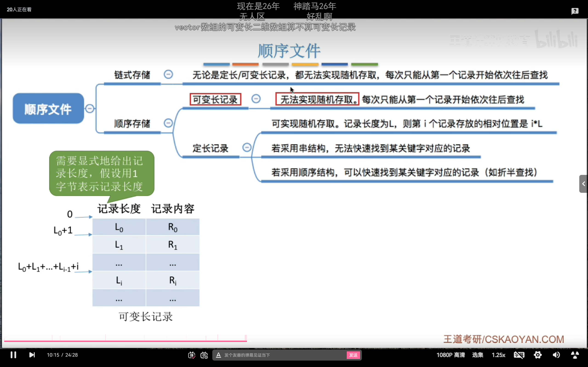Screen dimensions: 588x367
Task: Open the 选集 episode list
Action: click(477, 355)
